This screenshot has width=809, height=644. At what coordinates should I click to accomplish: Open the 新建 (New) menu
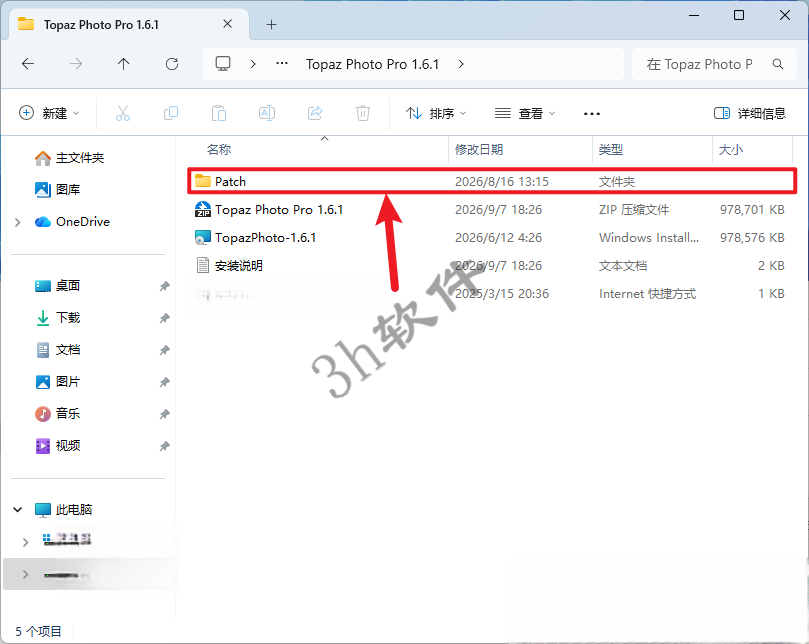[x=49, y=113]
